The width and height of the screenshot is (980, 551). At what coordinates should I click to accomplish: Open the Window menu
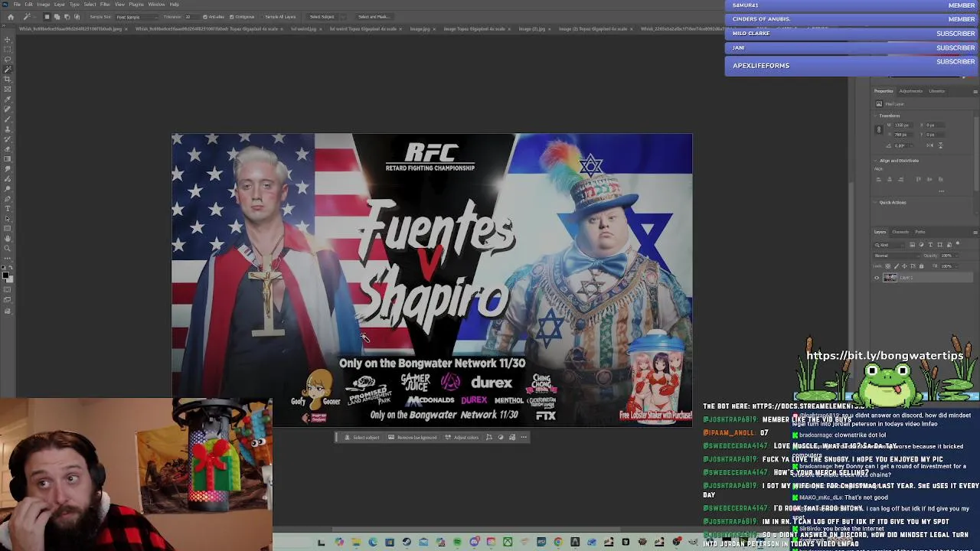[156, 5]
